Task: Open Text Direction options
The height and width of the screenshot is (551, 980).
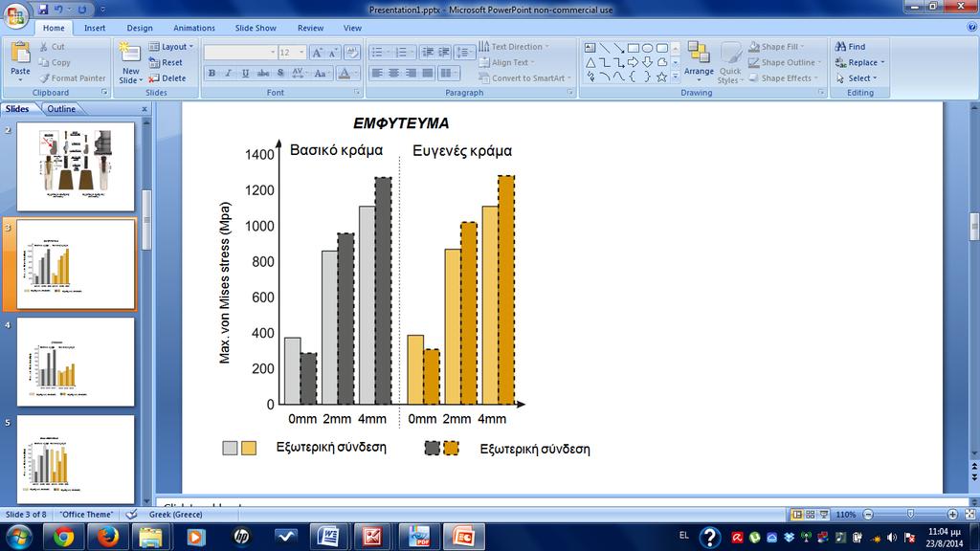Action: tap(513, 47)
